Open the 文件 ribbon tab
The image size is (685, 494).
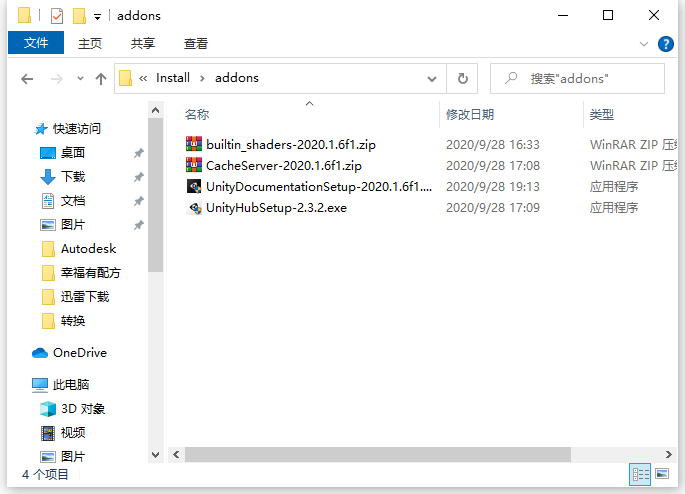click(36, 43)
